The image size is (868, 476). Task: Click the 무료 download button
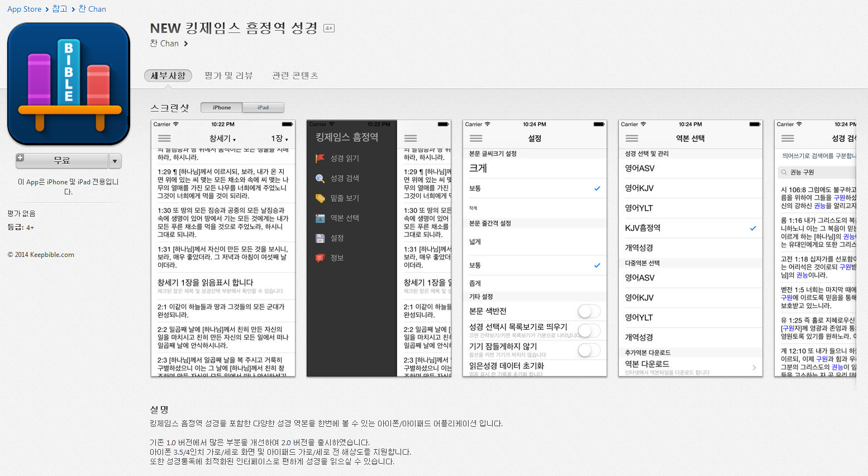(62, 161)
